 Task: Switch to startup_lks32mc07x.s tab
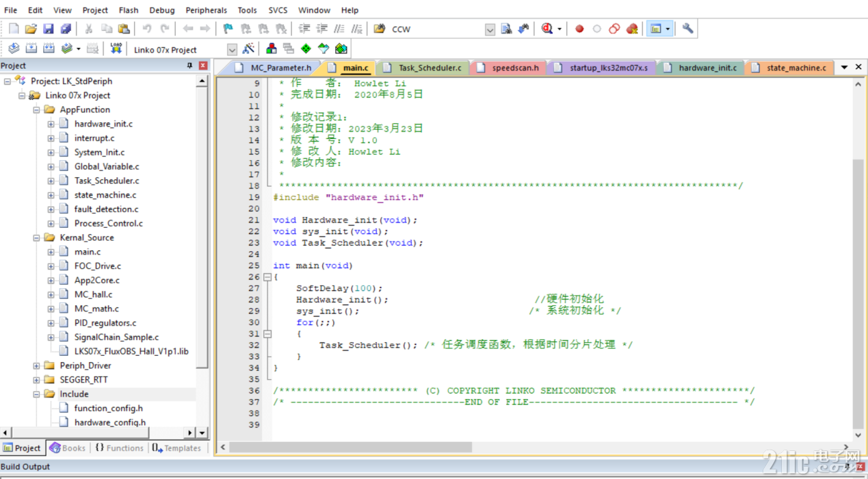point(602,68)
